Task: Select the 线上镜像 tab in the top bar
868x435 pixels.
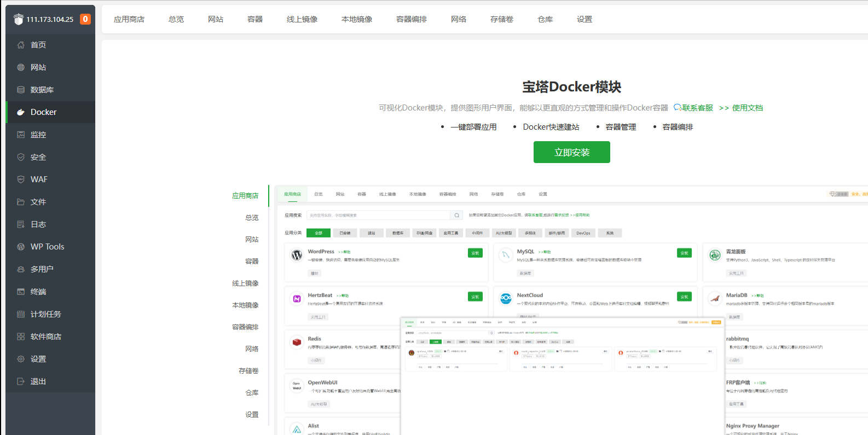Action: tap(302, 19)
